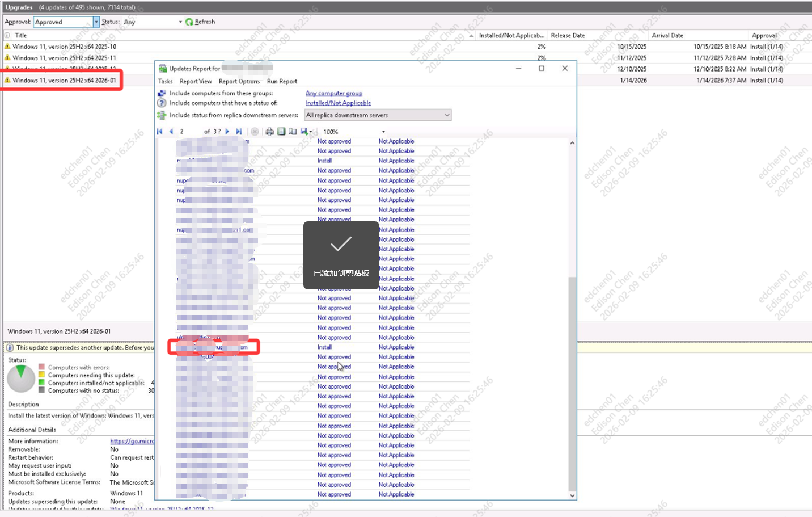Click Run Report in the menu bar
The height and width of the screenshot is (517, 812).
(x=282, y=81)
